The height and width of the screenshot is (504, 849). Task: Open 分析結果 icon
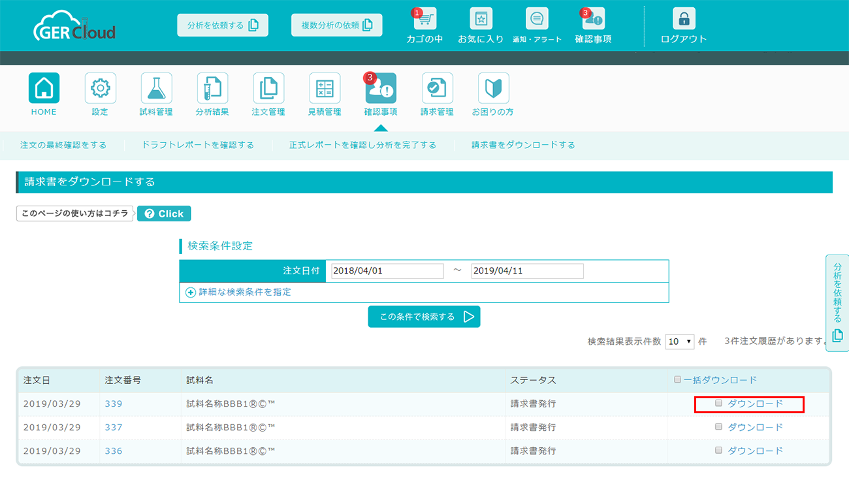click(x=212, y=88)
